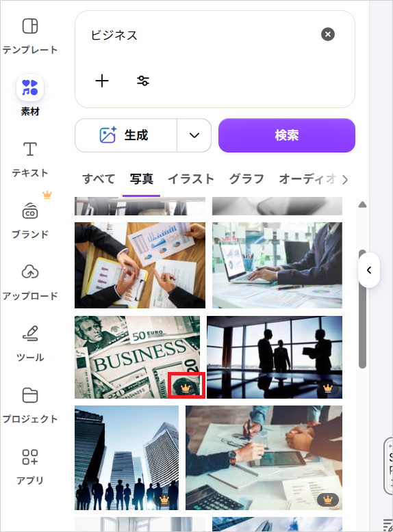Select skyscrapers with people silhouettes photo

click(127, 457)
